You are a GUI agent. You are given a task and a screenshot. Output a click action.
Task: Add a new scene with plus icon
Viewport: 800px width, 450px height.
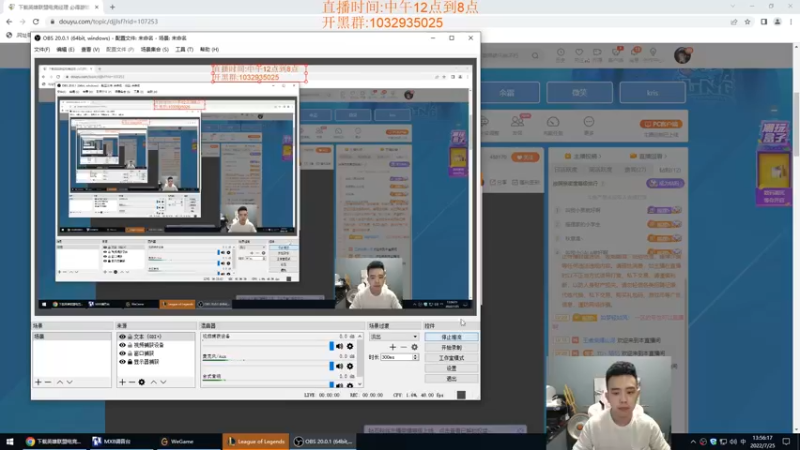pyautogui.click(x=38, y=382)
